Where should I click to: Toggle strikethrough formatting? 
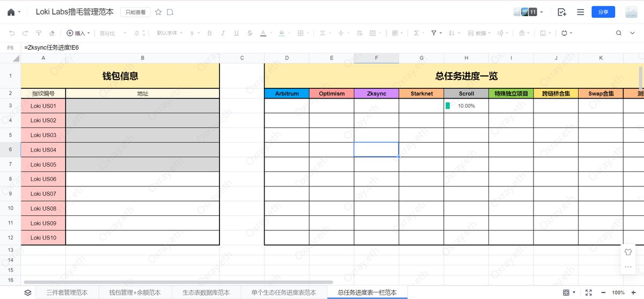pyautogui.click(x=250, y=33)
